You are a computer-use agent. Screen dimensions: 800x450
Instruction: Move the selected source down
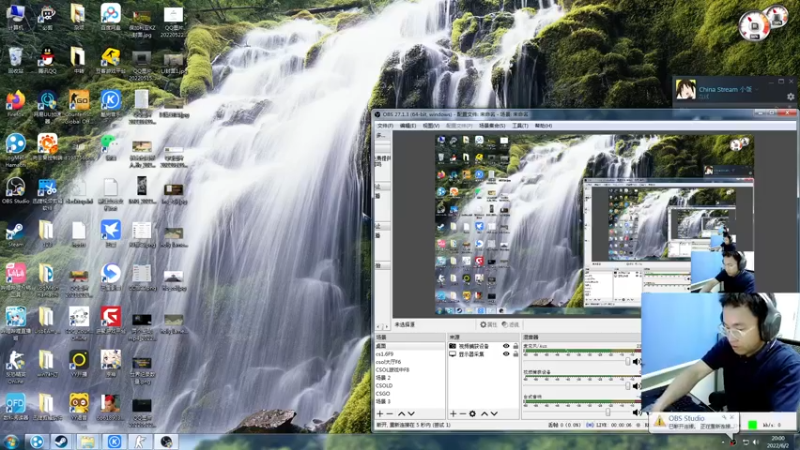coord(494,414)
